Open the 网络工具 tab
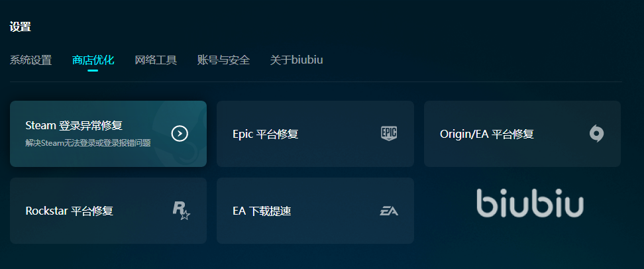 coord(156,60)
